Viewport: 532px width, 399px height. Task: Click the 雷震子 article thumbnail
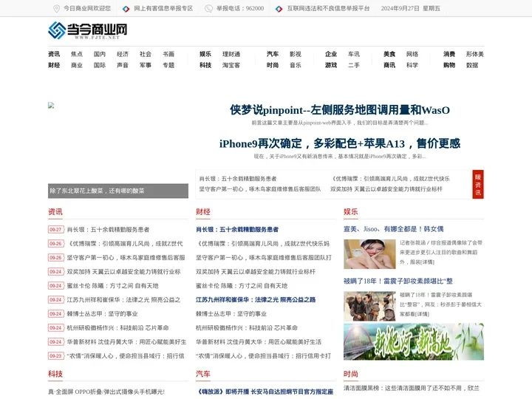pos(369,306)
